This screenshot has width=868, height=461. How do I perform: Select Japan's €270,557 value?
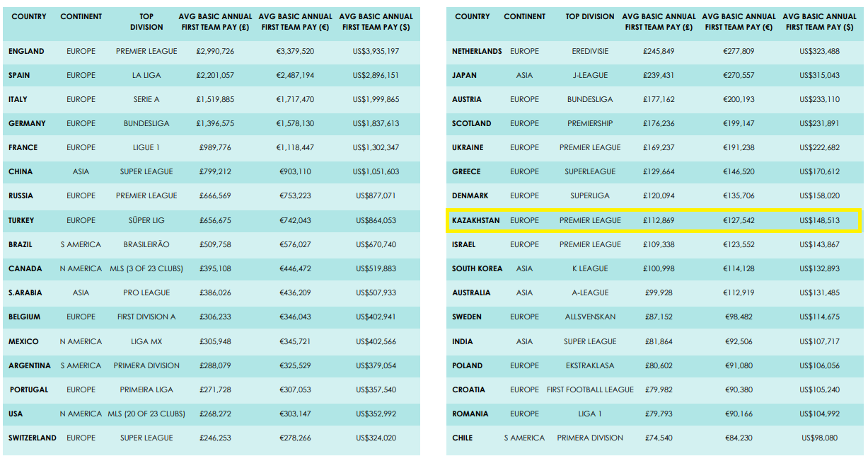coord(739,75)
